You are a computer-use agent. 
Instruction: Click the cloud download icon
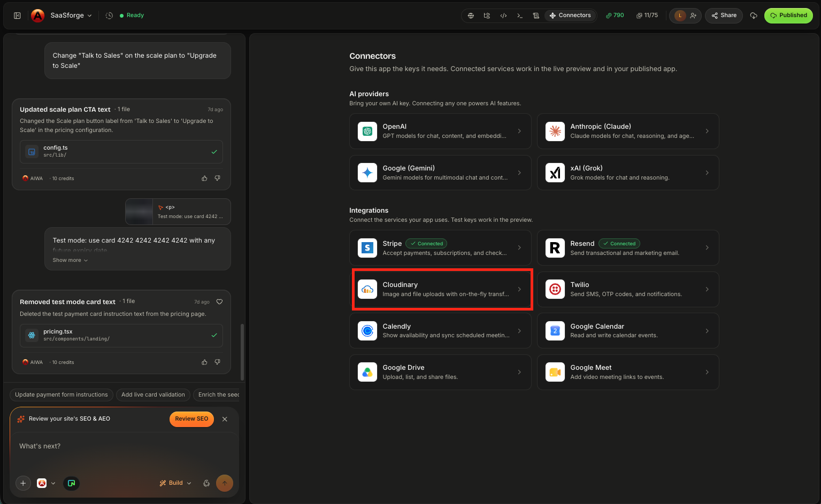click(x=754, y=15)
